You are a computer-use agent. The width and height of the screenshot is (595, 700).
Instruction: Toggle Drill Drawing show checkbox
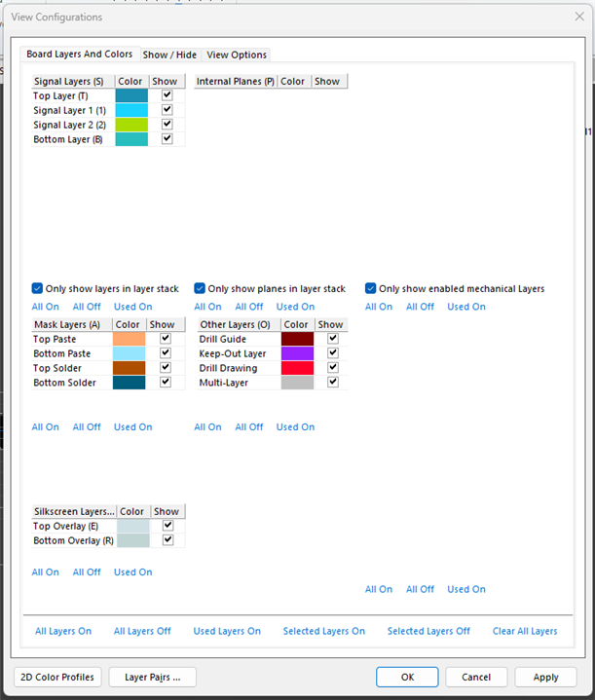[x=333, y=367]
